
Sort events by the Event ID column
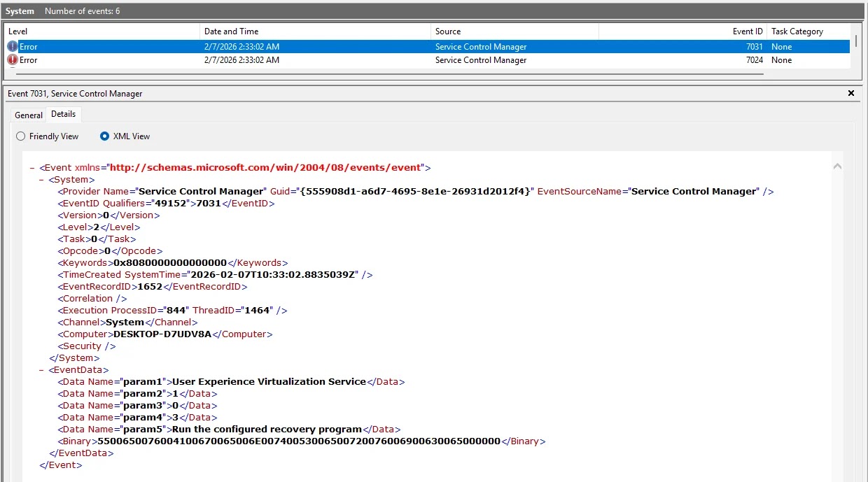click(x=682, y=31)
